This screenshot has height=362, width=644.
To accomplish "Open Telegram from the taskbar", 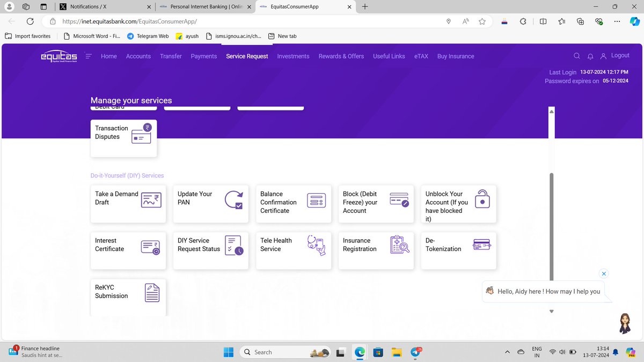I will click(415, 352).
